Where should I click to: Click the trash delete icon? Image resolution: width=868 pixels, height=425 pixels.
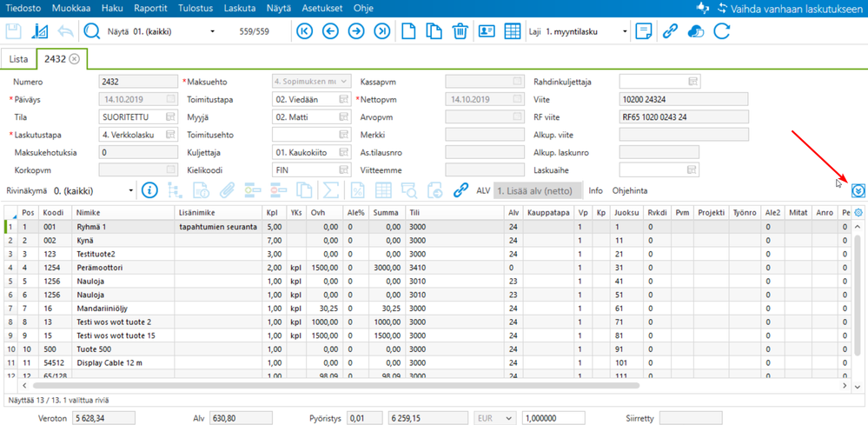click(461, 31)
